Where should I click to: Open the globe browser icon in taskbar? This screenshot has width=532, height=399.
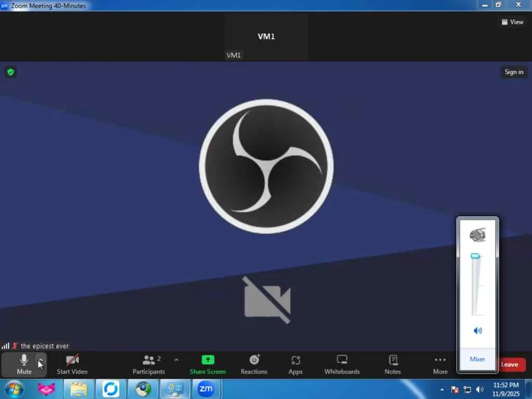[x=143, y=389]
